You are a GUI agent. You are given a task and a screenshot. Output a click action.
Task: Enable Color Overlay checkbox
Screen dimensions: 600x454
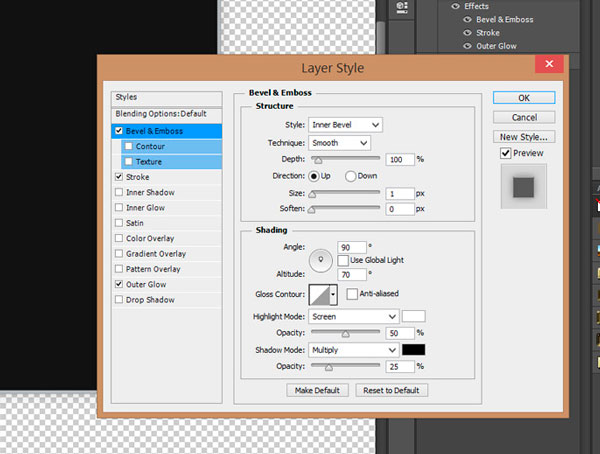[x=119, y=238]
